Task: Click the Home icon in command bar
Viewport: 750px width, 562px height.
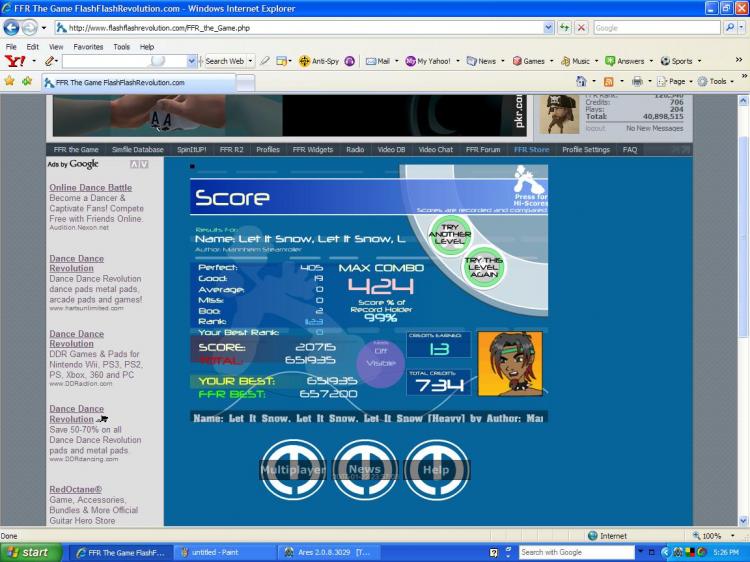Action: click(581, 81)
